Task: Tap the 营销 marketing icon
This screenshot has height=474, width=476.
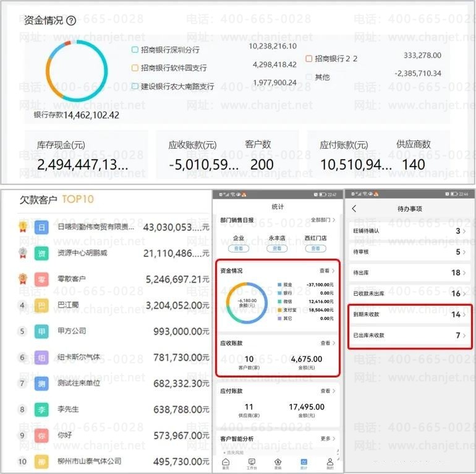Action: [278, 463]
